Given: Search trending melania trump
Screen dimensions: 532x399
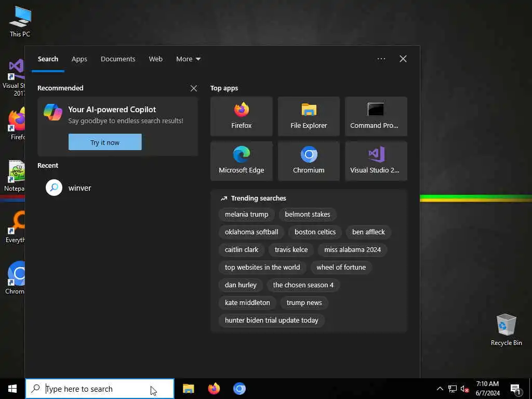Looking at the screenshot, I should (246, 215).
